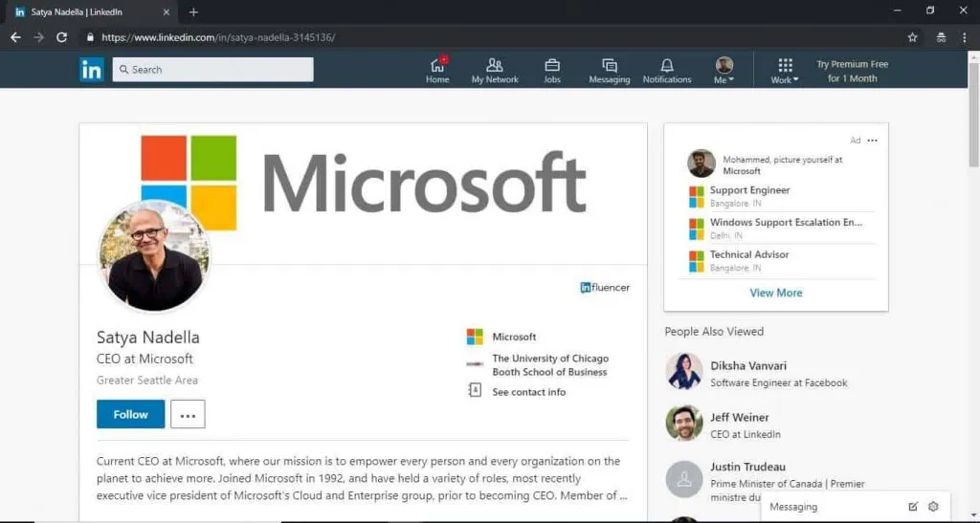This screenshot has width=980, height=523.
Task: Open a new browser tab
Action: (x=193, y=11)
